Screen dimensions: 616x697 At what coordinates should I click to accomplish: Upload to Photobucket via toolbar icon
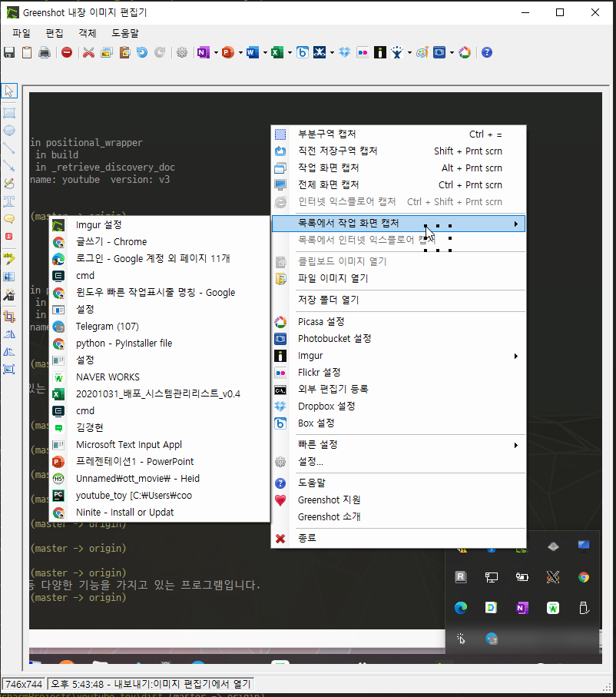(x=439, y=52)
